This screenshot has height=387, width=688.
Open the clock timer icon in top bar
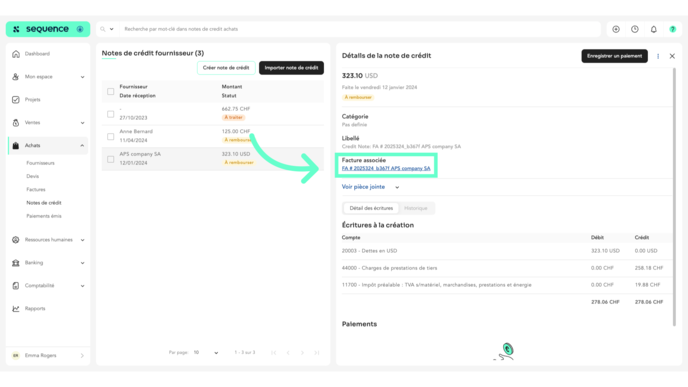click(635, 29)
